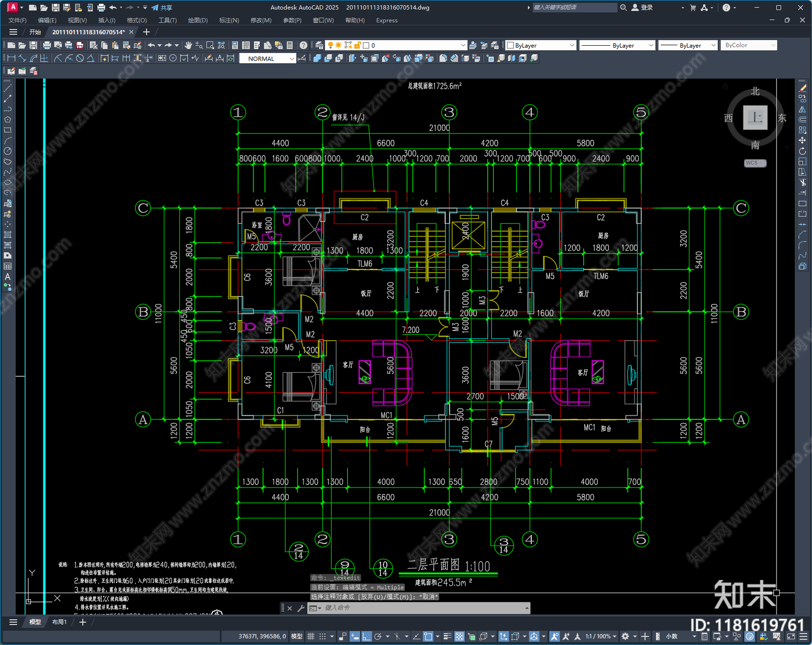Select the Multiline Text A tool
This screenshot has width=812, height=645.
click(x=8, y=277)
